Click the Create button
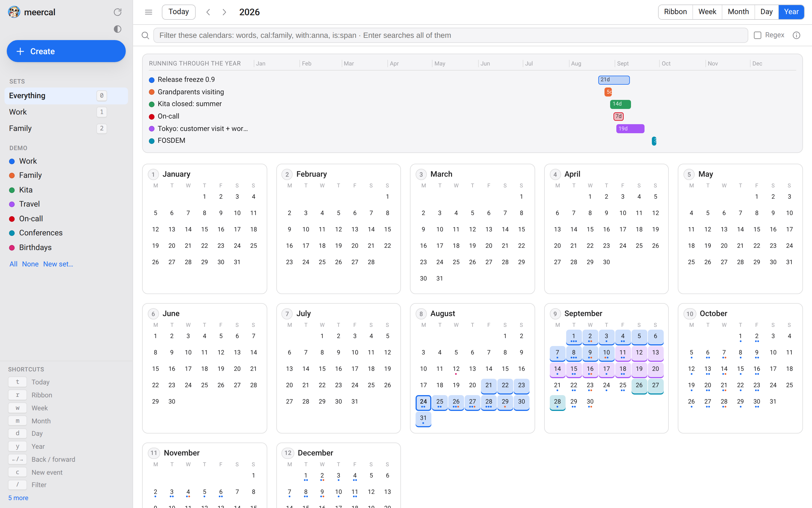812x508 pixels. (x=66, y=51)
